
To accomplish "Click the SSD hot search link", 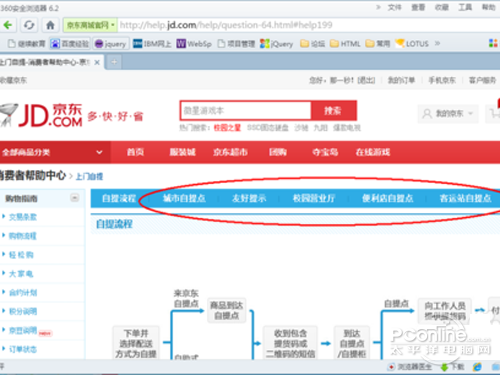I will [x=268, y=128].
